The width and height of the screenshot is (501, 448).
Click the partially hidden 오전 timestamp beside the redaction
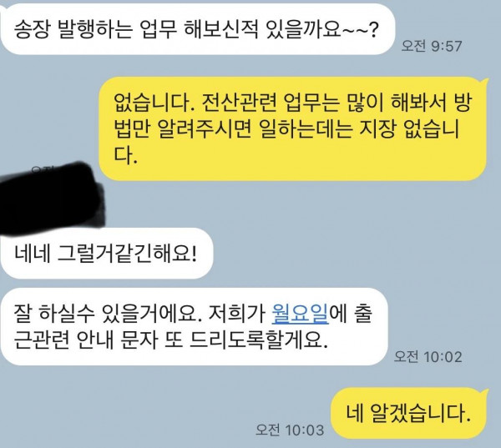pyautogui.click(x=42, y=169)
